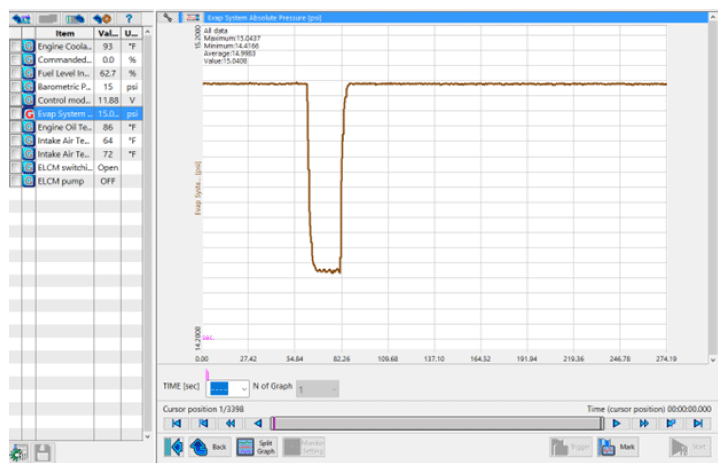Click the play forward arrow button
This screenshot has height=472, width=727.
click(617, 424)
